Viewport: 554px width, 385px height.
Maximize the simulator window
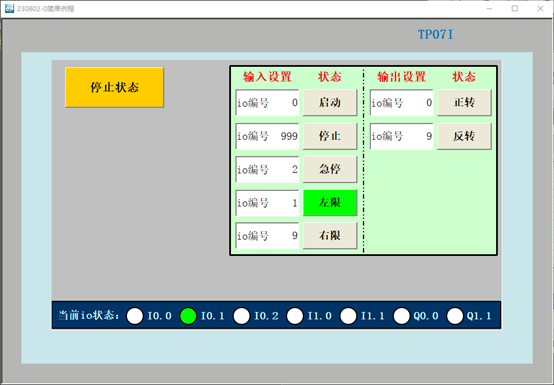[x=515, y=8]
